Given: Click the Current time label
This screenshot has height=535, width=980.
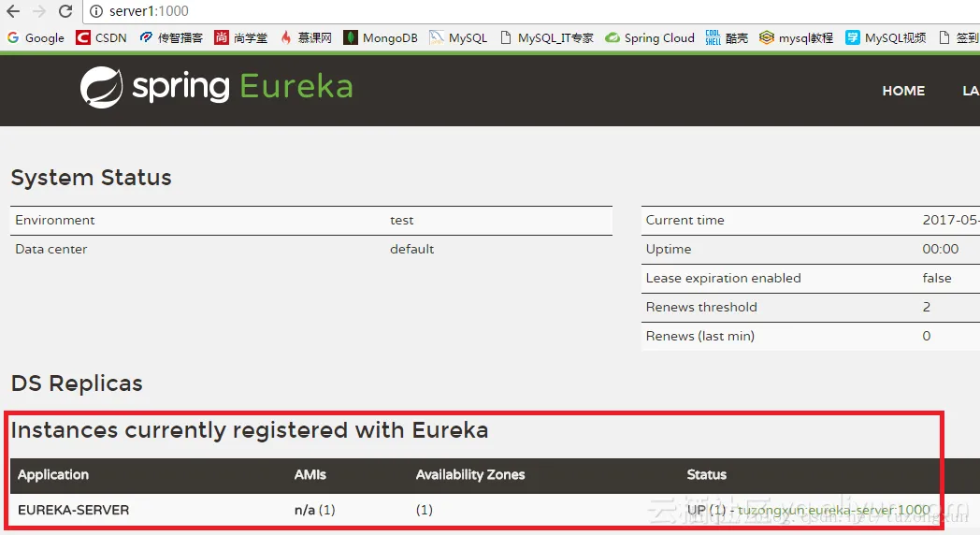Looking at the screenshot, I should pos(685,220).
